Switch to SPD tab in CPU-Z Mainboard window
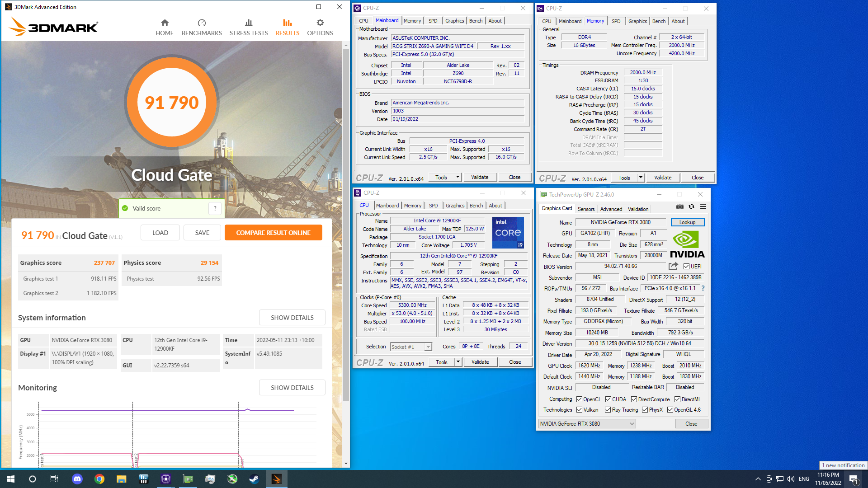 click(x=433, y=21)
